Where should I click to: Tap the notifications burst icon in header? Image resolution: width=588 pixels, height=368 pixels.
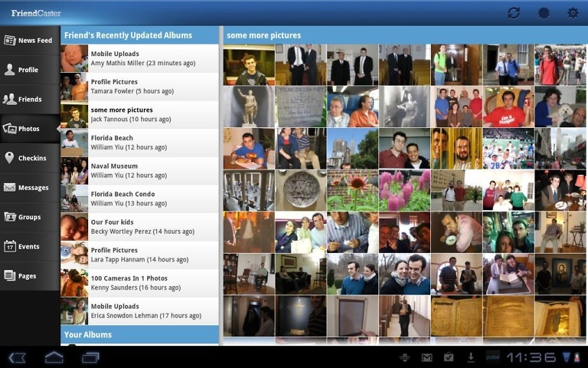(544, 13)
